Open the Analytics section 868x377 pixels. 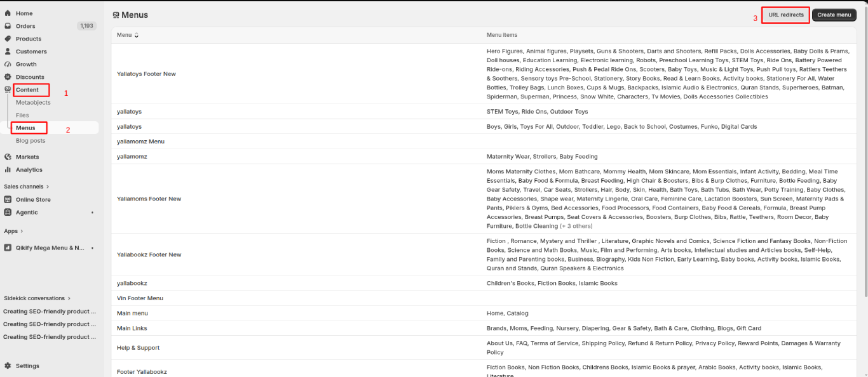pos(29,169)
